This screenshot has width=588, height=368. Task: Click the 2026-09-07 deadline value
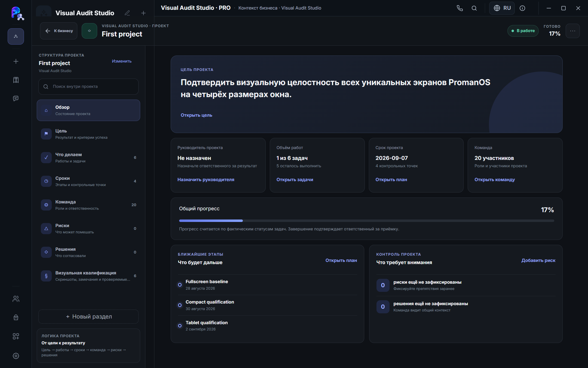(391, 158)
